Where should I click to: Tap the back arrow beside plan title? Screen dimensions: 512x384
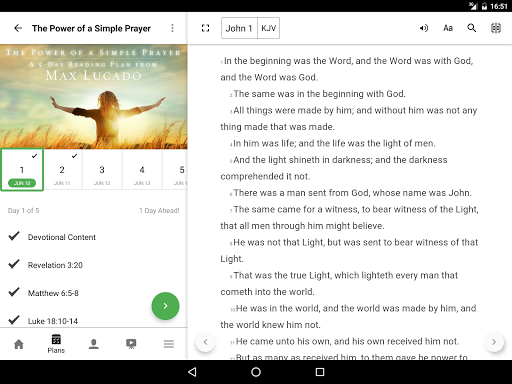point(18,28)
